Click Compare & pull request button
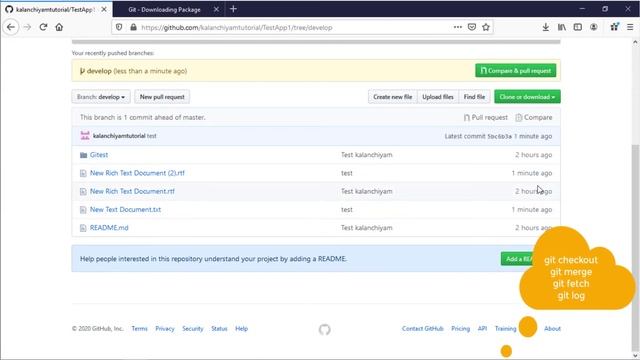The height and width of the screenshot is (360, 640). (516, 71)
